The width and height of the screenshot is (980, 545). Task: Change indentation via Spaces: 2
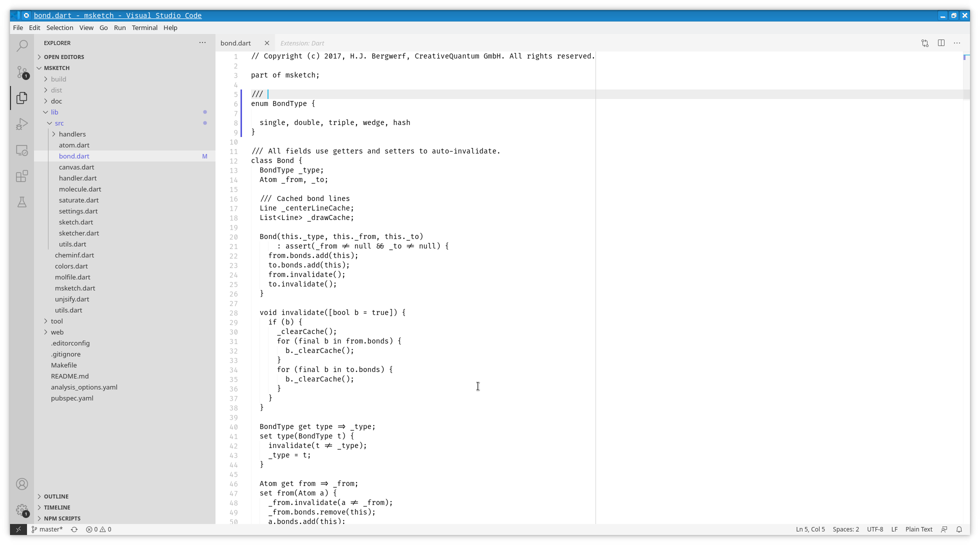(x=846, y=529)
